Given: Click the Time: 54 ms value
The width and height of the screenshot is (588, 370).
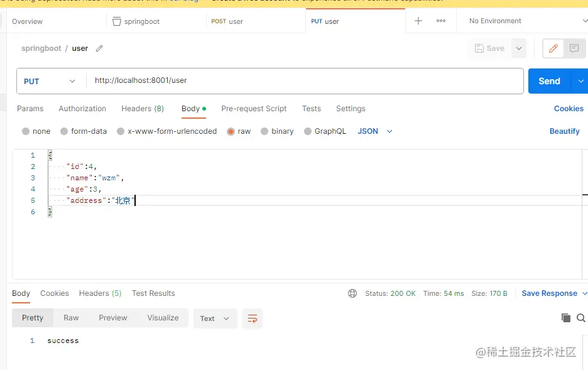Looking at the screenshot, I should 444,293.
